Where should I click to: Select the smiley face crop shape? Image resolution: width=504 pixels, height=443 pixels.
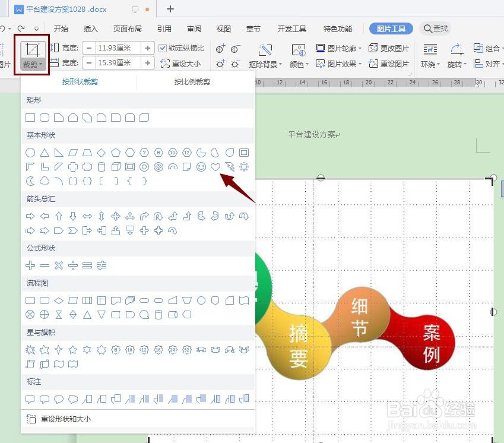(x=201, y=167)
